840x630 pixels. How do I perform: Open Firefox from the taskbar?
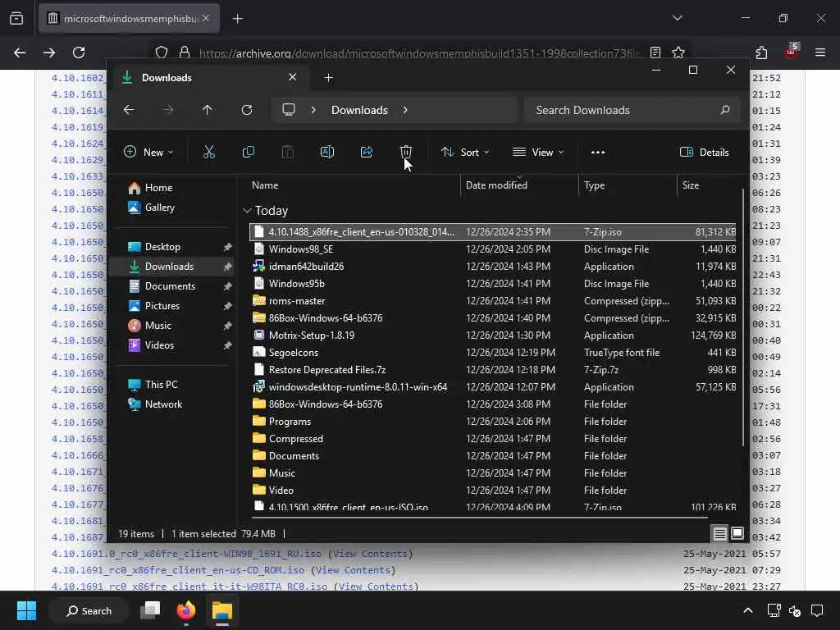186,610
